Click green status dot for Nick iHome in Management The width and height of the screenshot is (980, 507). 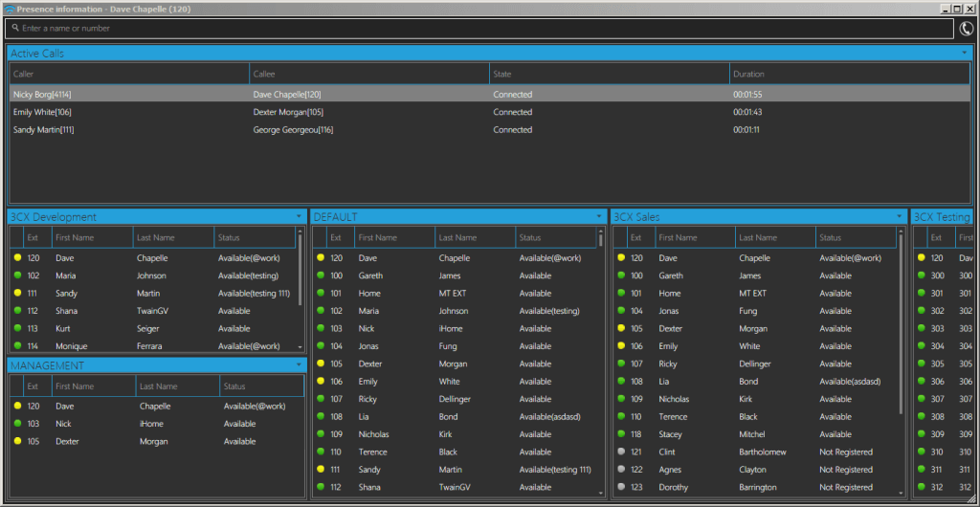click(x=17, y=424)
